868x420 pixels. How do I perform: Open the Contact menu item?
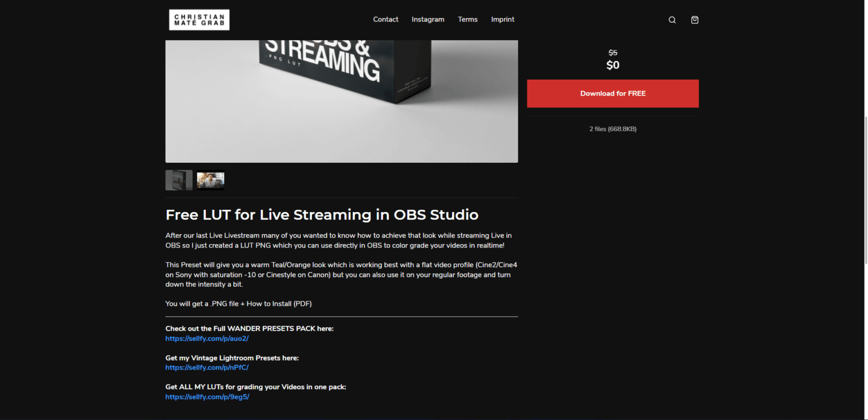click(385, 19)
